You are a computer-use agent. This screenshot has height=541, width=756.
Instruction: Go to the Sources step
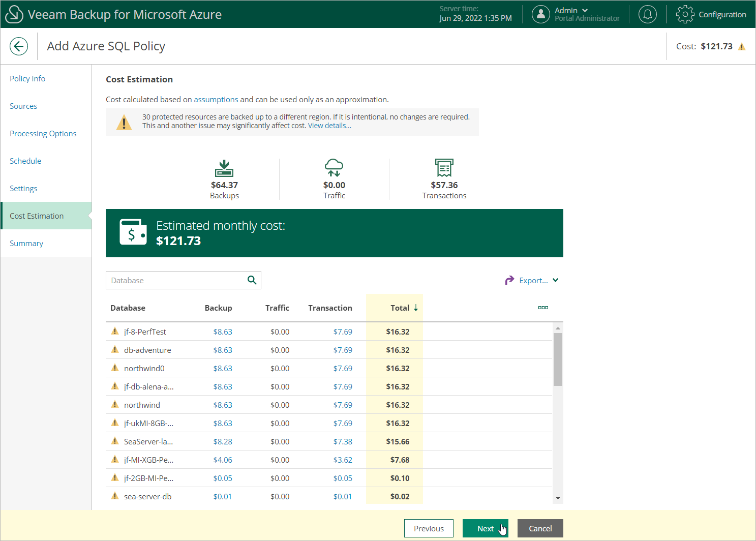(23, 106)
